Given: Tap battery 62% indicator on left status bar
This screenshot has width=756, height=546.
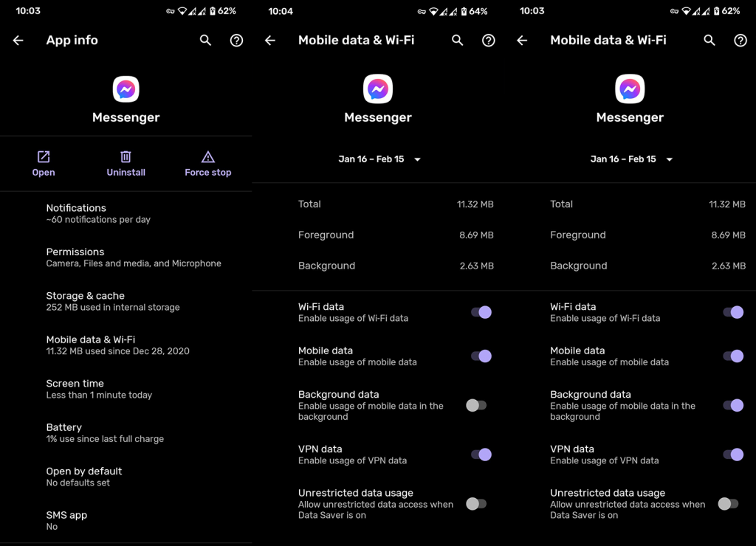Looking at the screenshot, I should click(223, 11).
